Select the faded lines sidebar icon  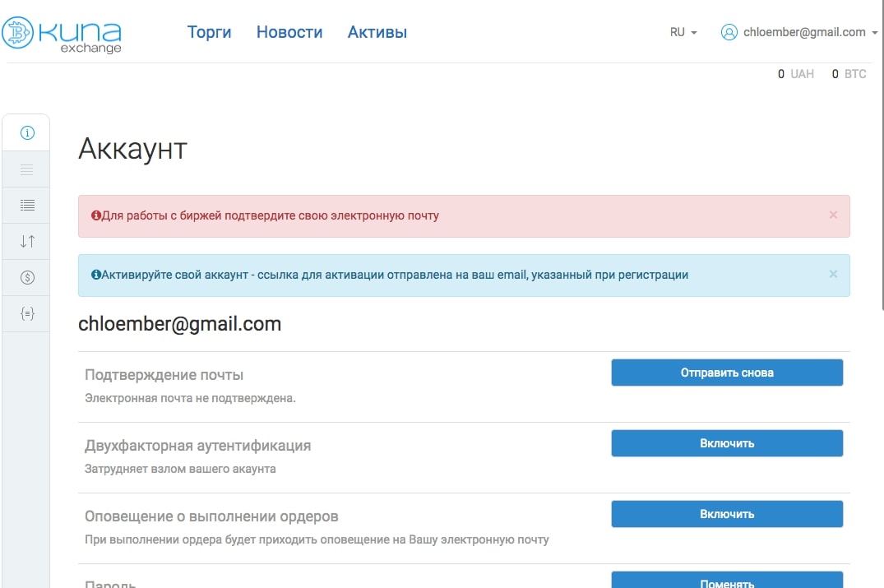pyautogui.click(x=27, y=169)
